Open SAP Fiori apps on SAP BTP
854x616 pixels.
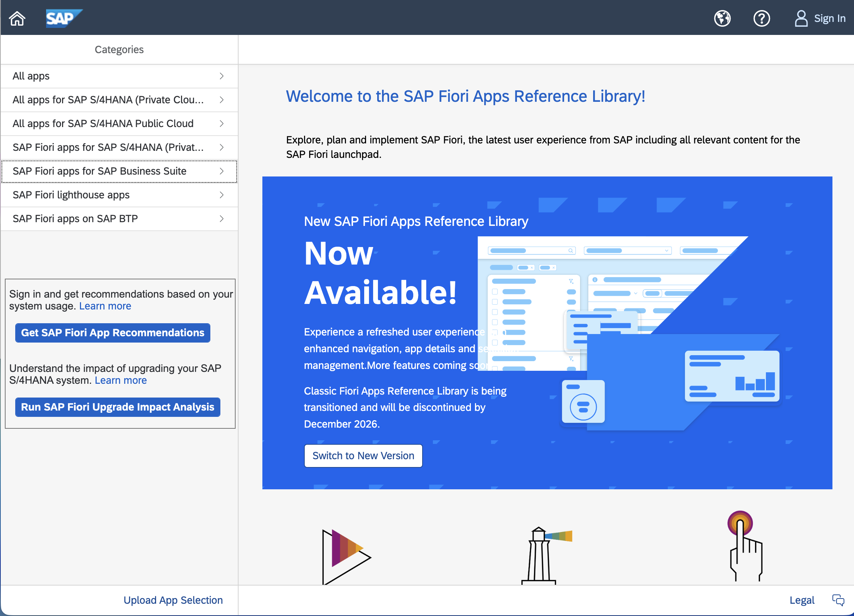tap(119, 218)
